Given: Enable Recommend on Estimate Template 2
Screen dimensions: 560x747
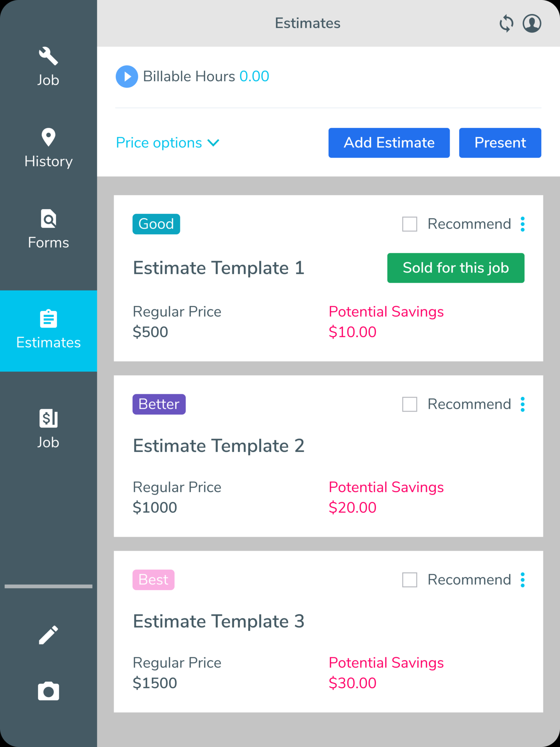Looking at the screenshot, I should click(409, 404).
